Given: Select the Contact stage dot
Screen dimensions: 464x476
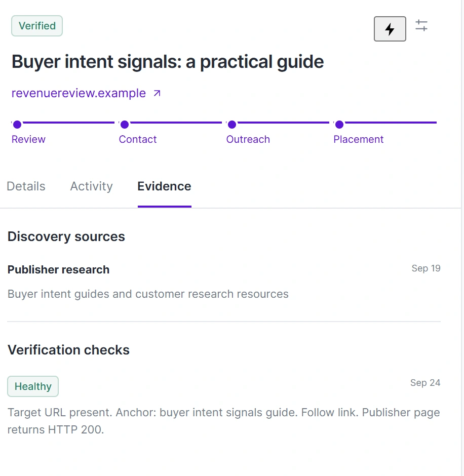Looking at the screenshot, I should coord(125,125).
